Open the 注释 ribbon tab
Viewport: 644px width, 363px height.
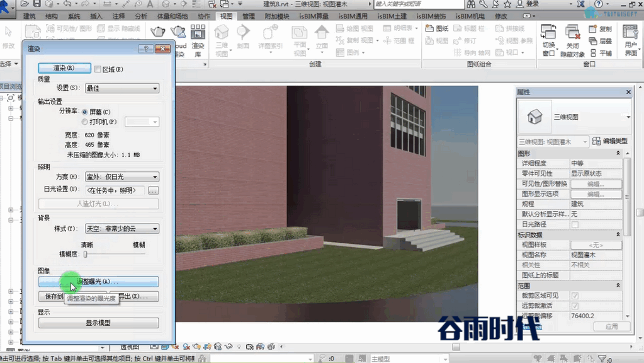(x=119, y=16)
